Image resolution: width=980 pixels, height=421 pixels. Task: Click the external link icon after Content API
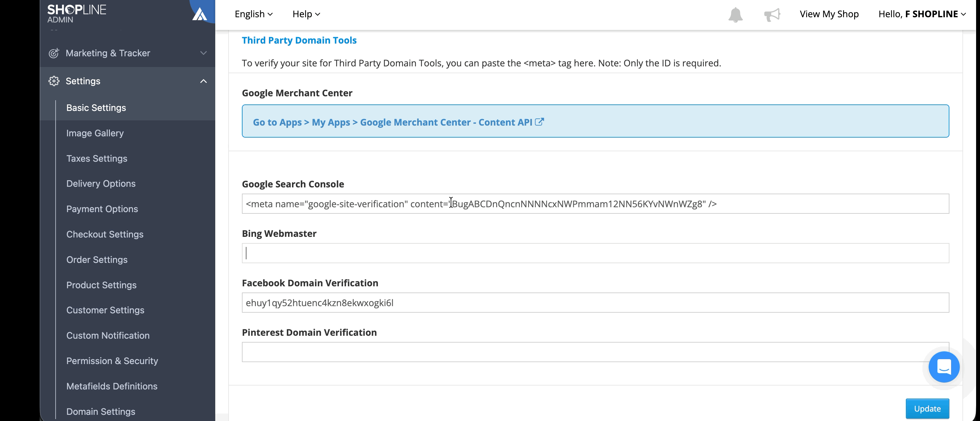pos(539,122)
